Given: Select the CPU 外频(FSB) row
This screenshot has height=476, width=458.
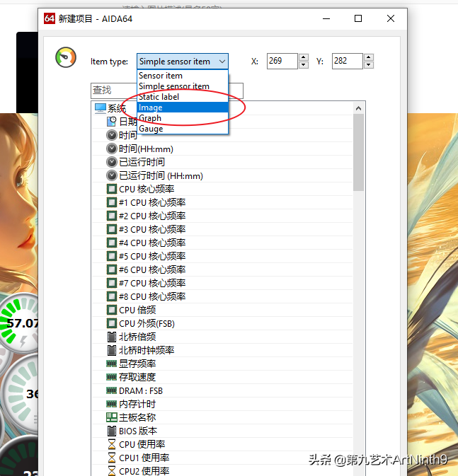Looking at the screenshot, I should point(222,323).
